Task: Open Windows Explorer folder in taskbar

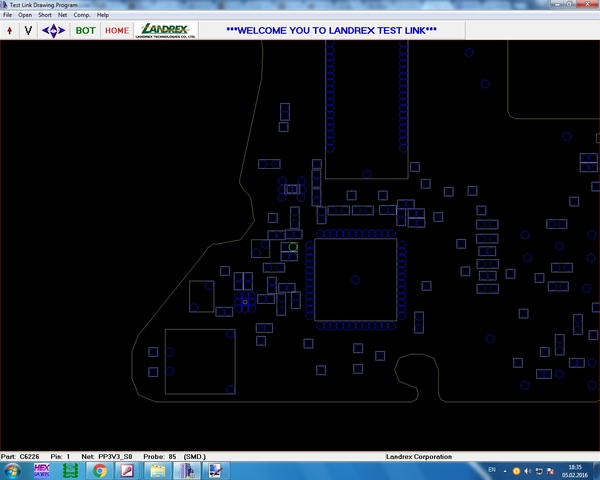Action: click(157, 470)
